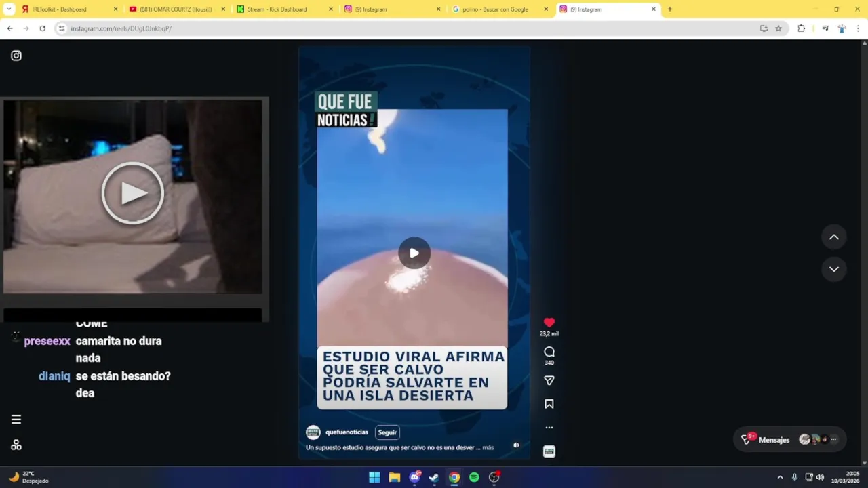Click the chat username 'dlaniq'
Image resolution: width=868 pixels, height=488 pixels.
pos(54,375)
